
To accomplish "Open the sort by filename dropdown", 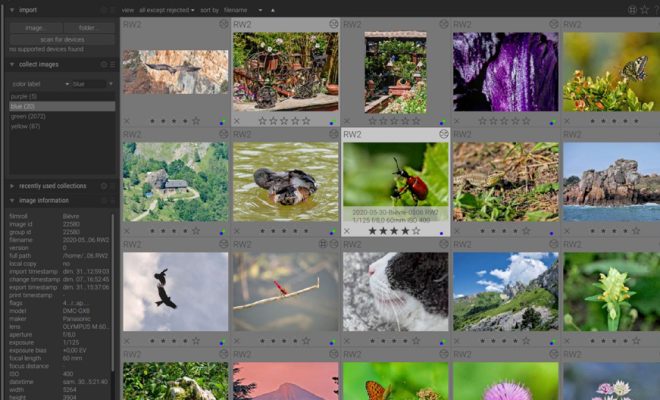I will [242, 10].
